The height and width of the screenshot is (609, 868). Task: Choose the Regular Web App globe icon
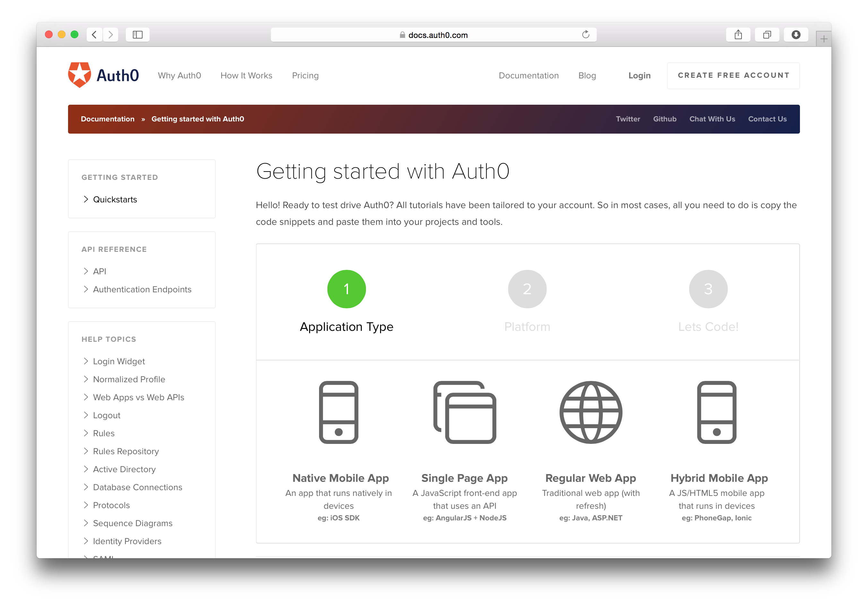591,412
